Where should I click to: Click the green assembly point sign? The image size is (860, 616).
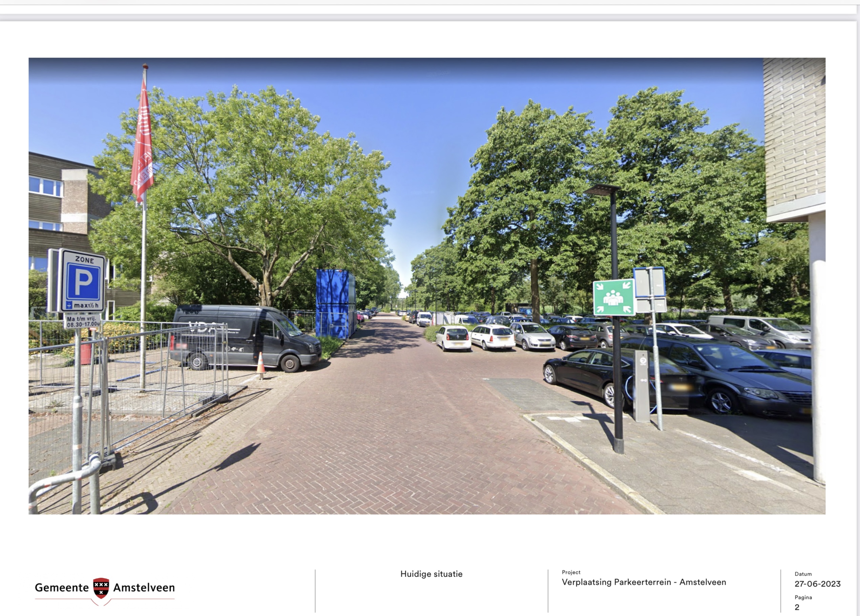(613, 297)
